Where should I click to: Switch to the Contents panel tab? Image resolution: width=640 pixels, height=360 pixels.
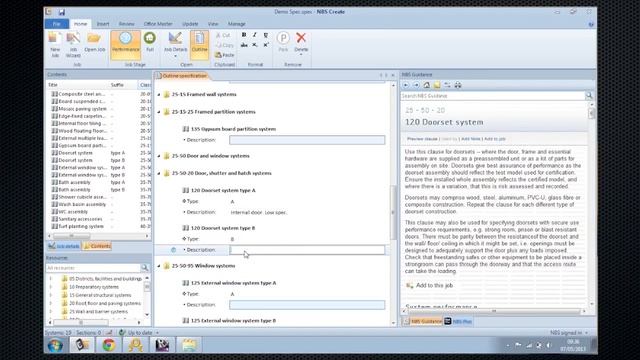coord(97,246)
